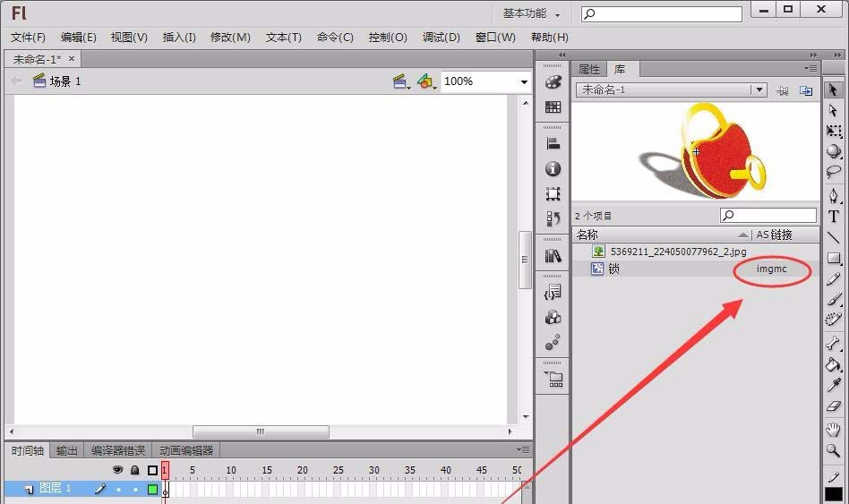Viewport: 849px width, 504px height.
Task: Open the Align panel icon
Action: coord(553,143)
